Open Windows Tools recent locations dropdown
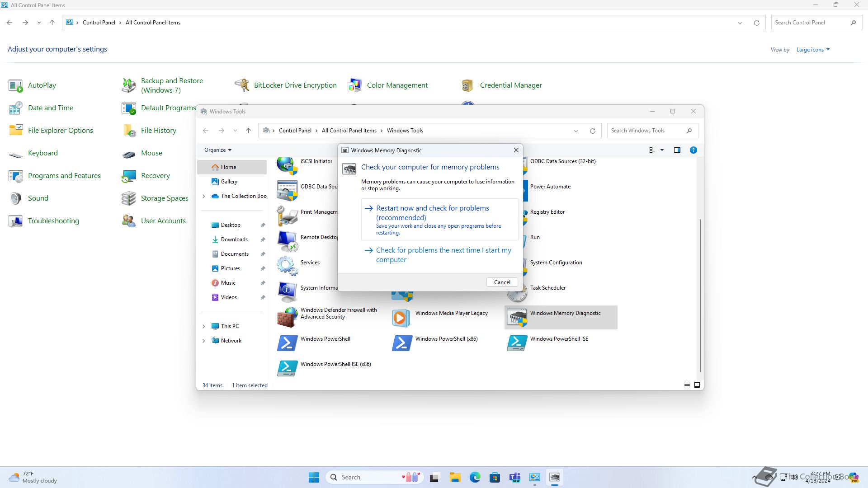868x488 pixels. click(235, 131)
